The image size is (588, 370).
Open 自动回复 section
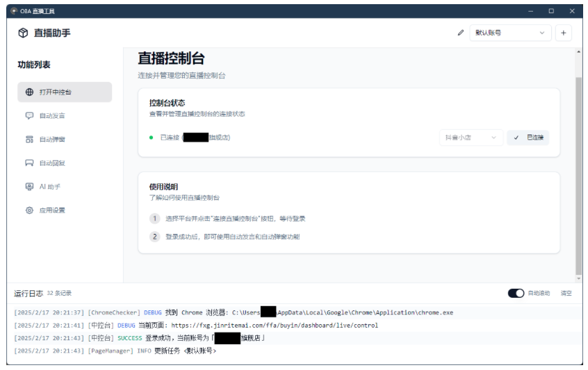coord(65,163)
